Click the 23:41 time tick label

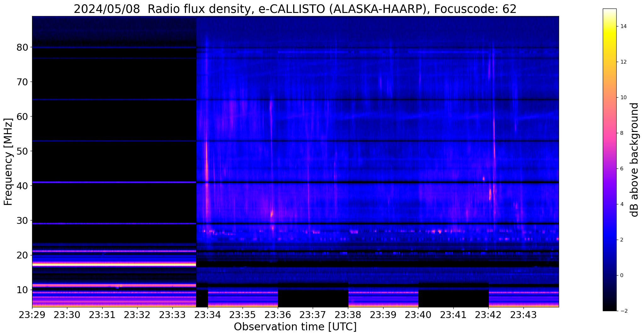click(453, 315)
